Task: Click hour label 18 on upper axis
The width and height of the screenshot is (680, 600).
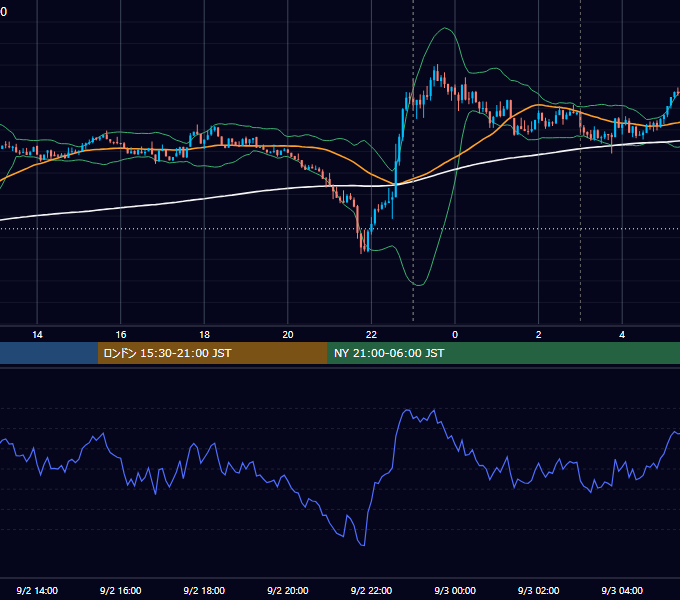Action: pos(204,334)
